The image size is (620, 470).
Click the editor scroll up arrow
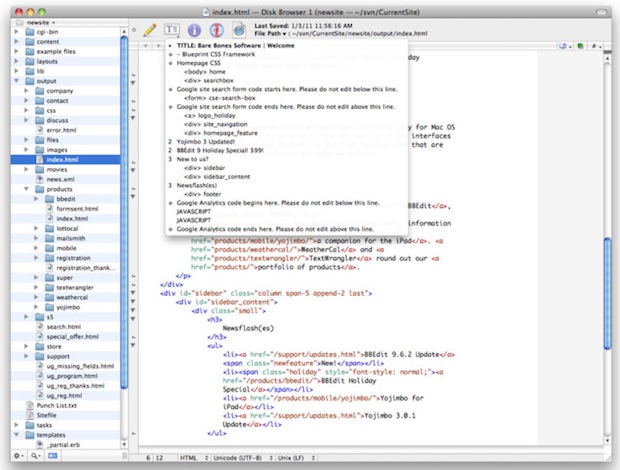(608, 59)
